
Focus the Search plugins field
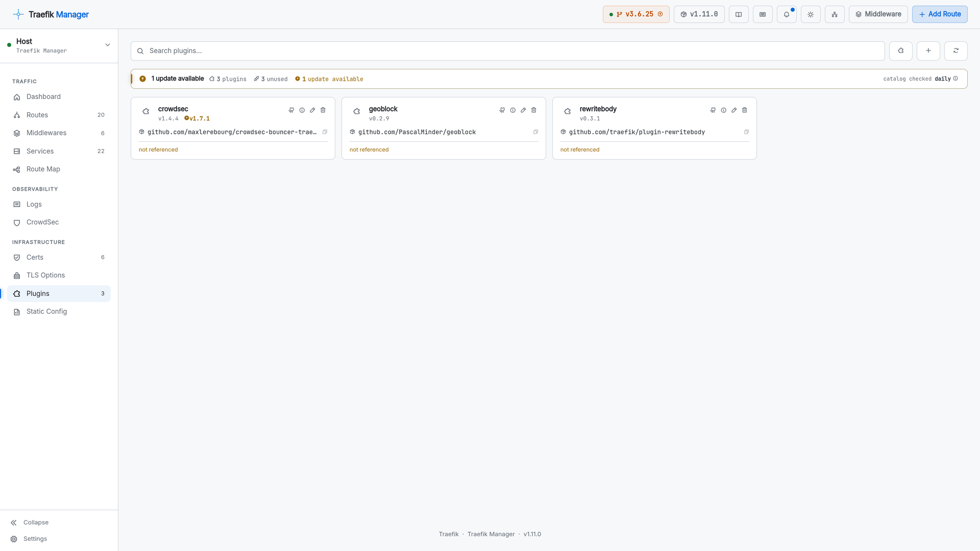click(x=508, y=51)
